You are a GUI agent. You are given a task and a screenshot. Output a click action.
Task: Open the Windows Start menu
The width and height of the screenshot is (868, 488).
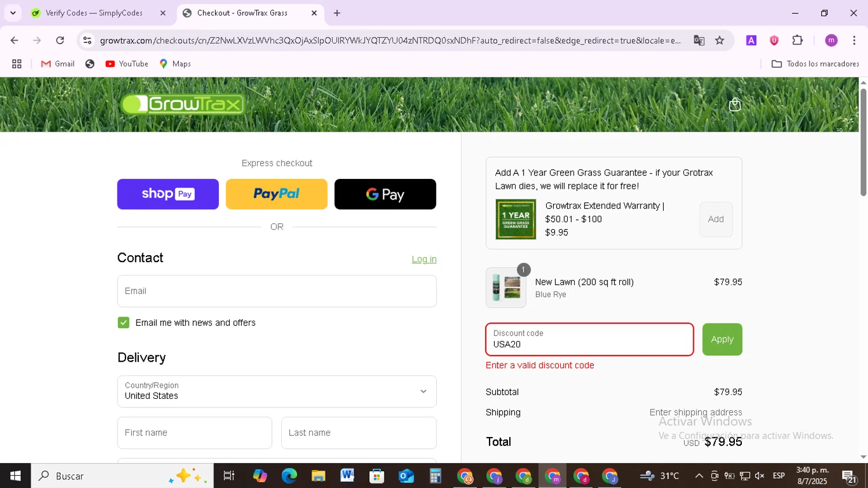point(16,476)
